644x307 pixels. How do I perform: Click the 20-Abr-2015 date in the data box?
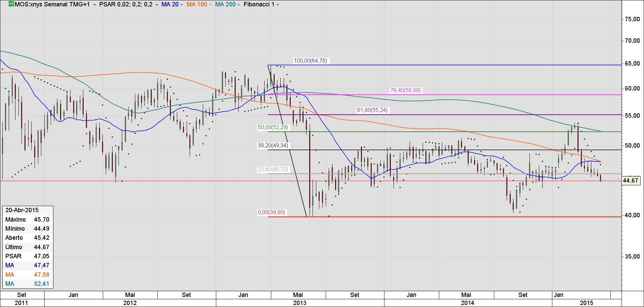tap(22, 210)
